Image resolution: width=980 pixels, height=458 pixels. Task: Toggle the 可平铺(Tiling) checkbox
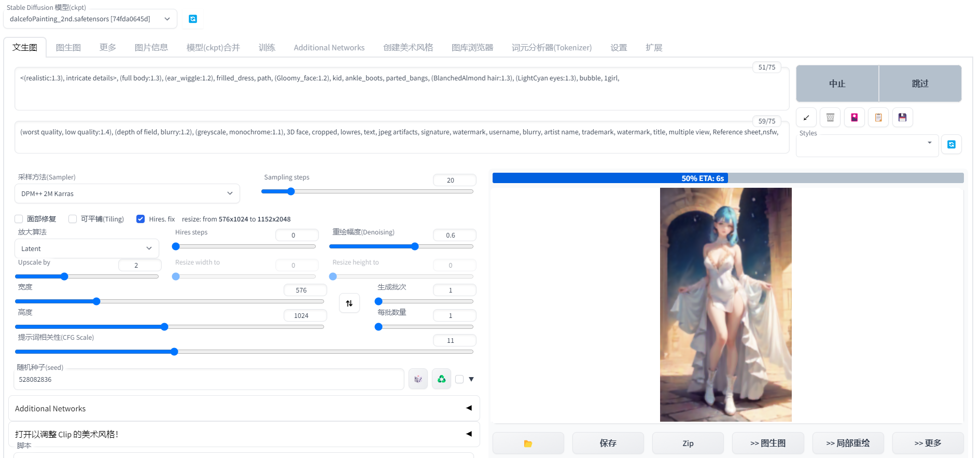(73, 219)
